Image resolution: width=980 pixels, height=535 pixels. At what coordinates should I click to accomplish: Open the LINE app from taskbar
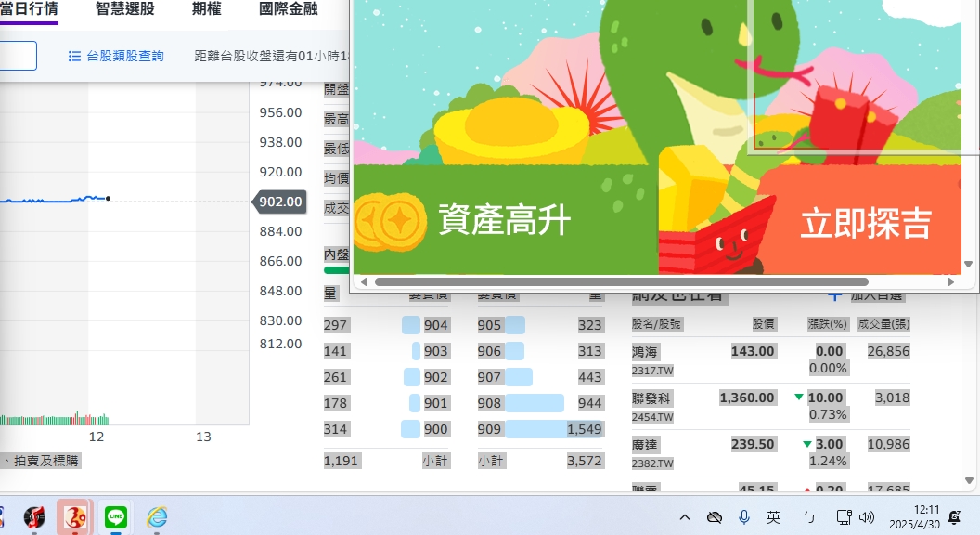click(x=116, y=516)
